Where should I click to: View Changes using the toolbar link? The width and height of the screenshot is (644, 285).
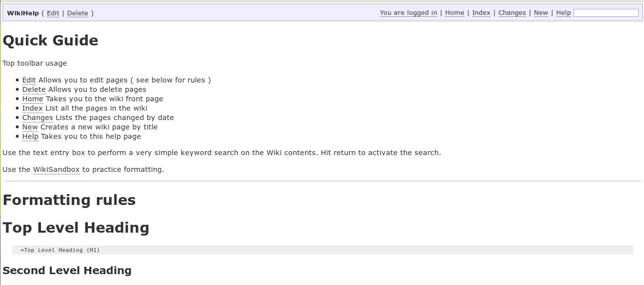512,12
